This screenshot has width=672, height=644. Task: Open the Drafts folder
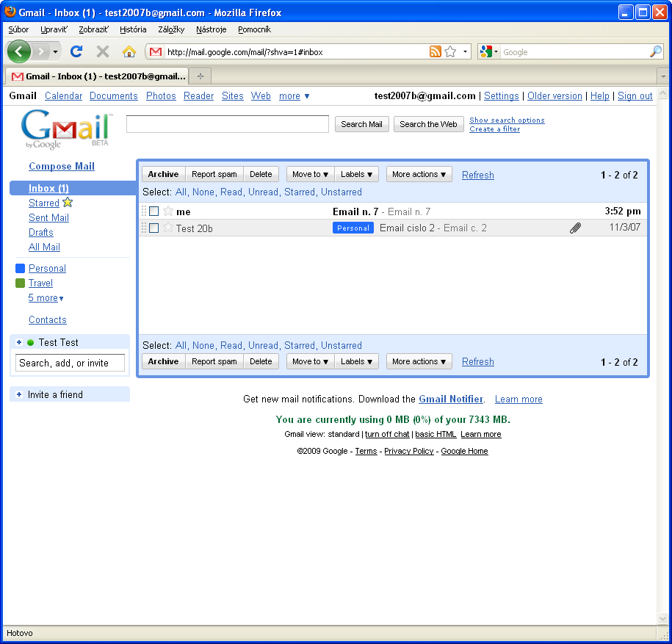pyautogui.click(x=41, y=232)
